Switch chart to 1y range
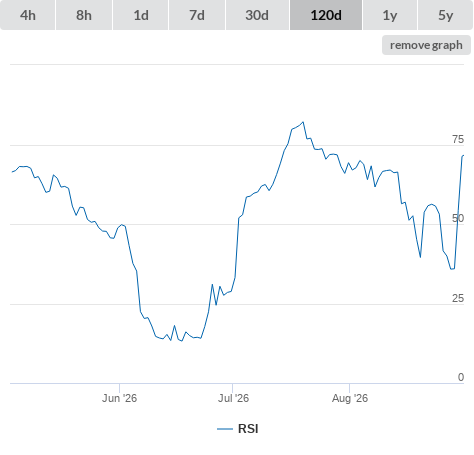The width and height of the screenshot is (474, 455). pos(390,15)
